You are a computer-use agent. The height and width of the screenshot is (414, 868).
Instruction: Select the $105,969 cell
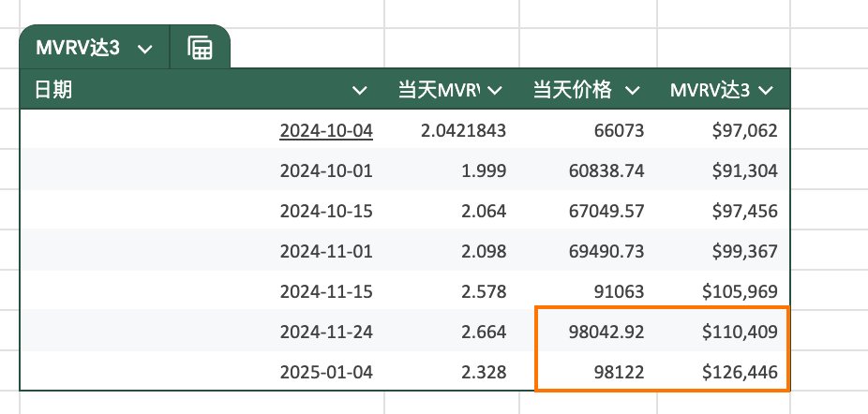pyautogui.click(x=740, y=291)
